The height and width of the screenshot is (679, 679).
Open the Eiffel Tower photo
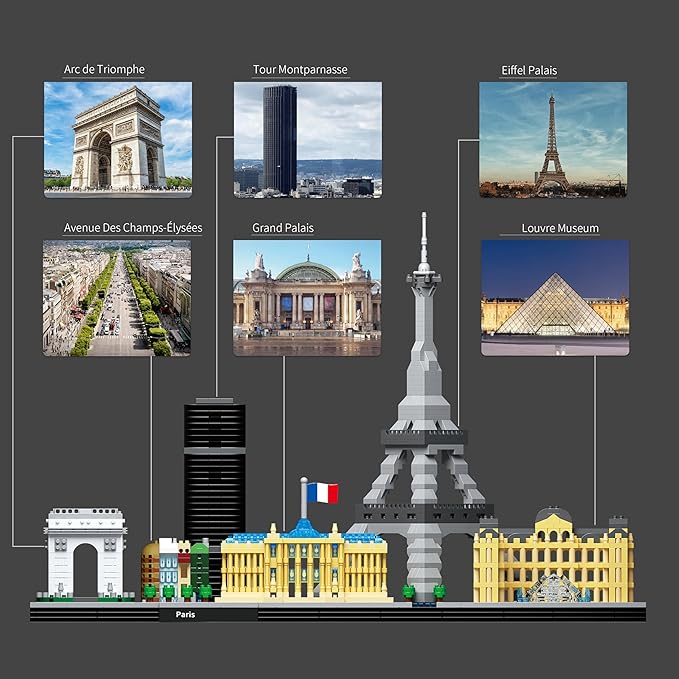click(553, 139)
